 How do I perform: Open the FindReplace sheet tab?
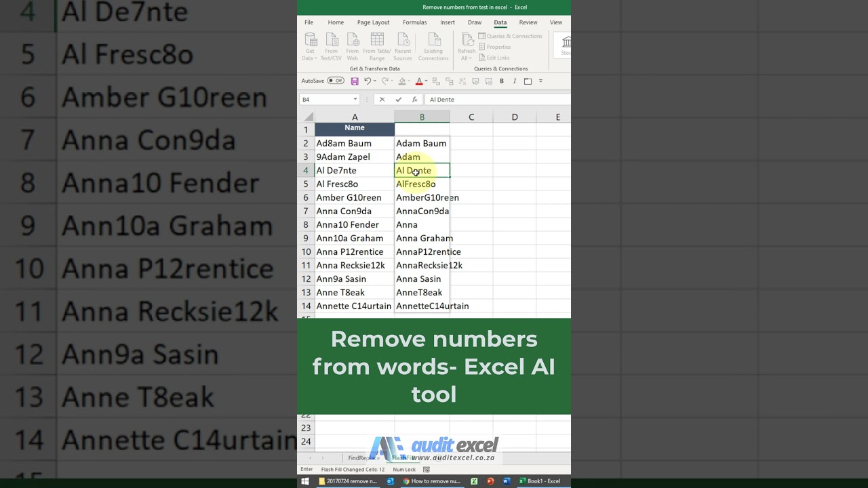(363, 458)
